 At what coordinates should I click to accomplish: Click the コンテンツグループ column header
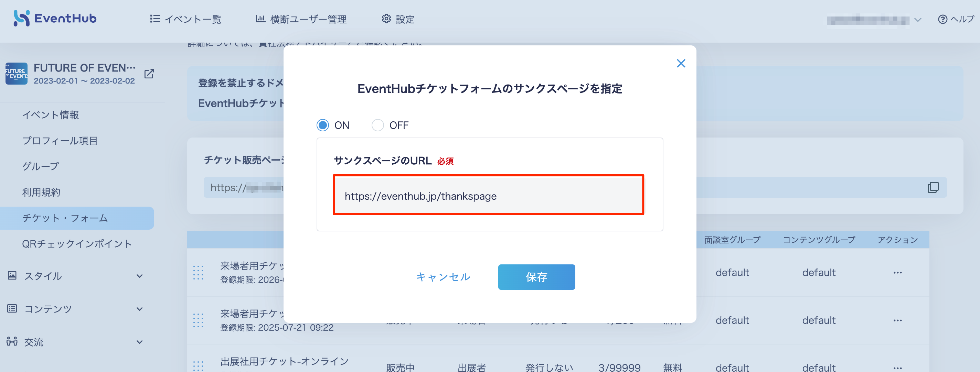pyautogui.click(x=819, y=240)
